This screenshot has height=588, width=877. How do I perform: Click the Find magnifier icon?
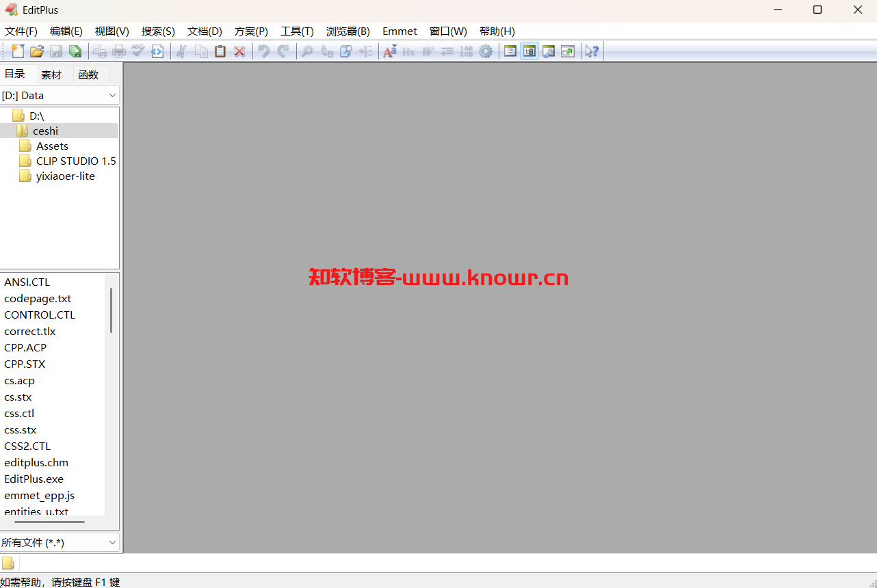[308, 51]
